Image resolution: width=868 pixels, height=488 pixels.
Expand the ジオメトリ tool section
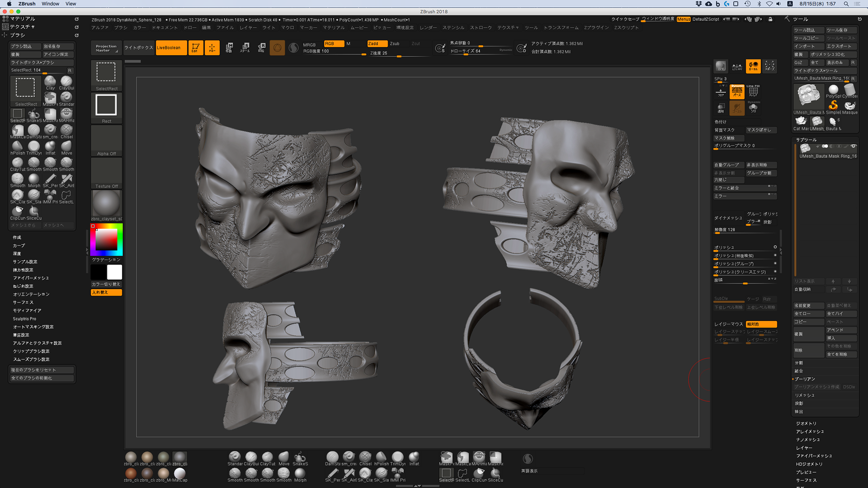[806, 423]
